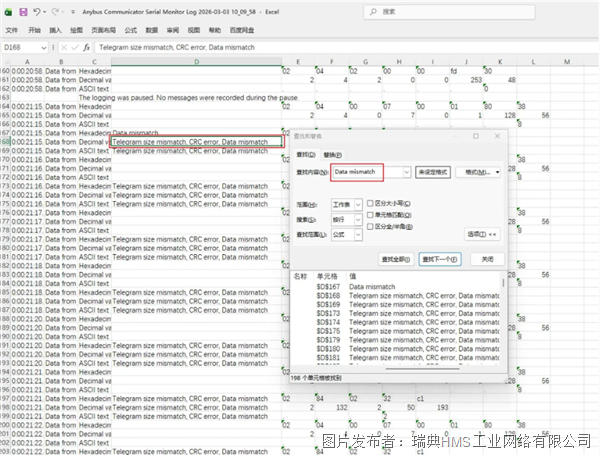The width and height of the screenshot is (600, 455).
Task: Click the purple Save icon
Action: (23, 12)
